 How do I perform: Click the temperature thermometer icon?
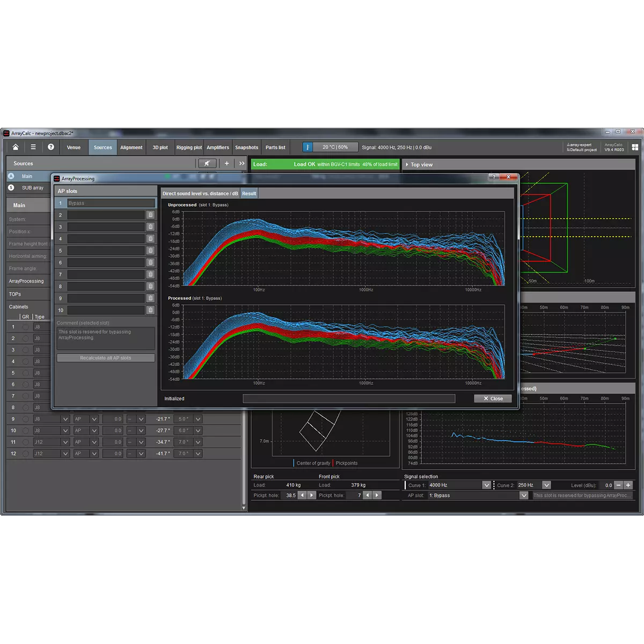(308, 147)
